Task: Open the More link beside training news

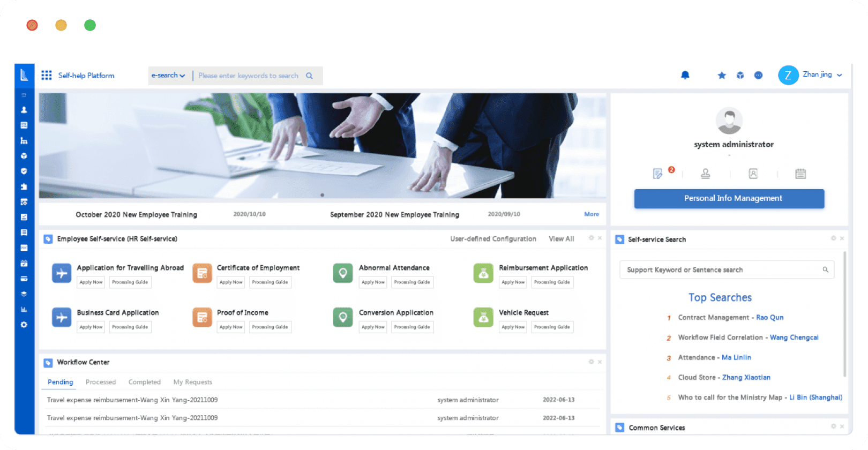Action: pyautogui.click(x=592, y=214)
